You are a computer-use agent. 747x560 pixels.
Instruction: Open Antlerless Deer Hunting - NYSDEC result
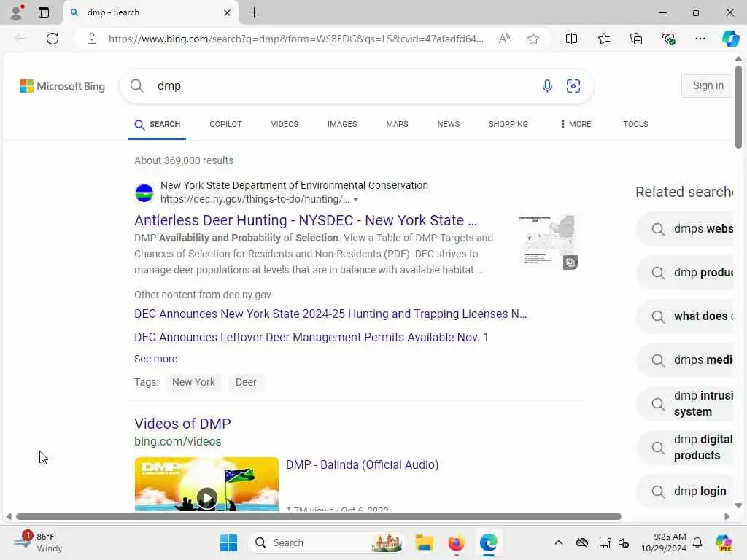pos(306,220)
